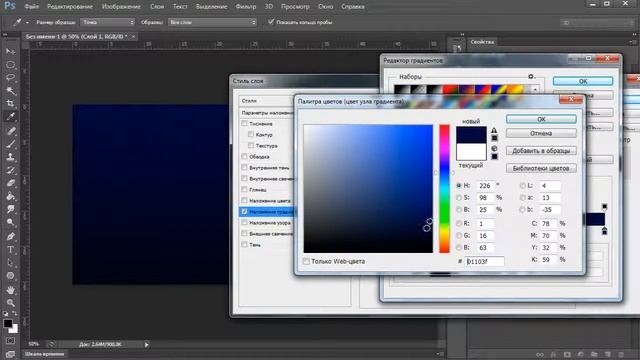Select the Hand tool
Image resolution: width=640 pixels, height=360 pixels.
(10, 290)
